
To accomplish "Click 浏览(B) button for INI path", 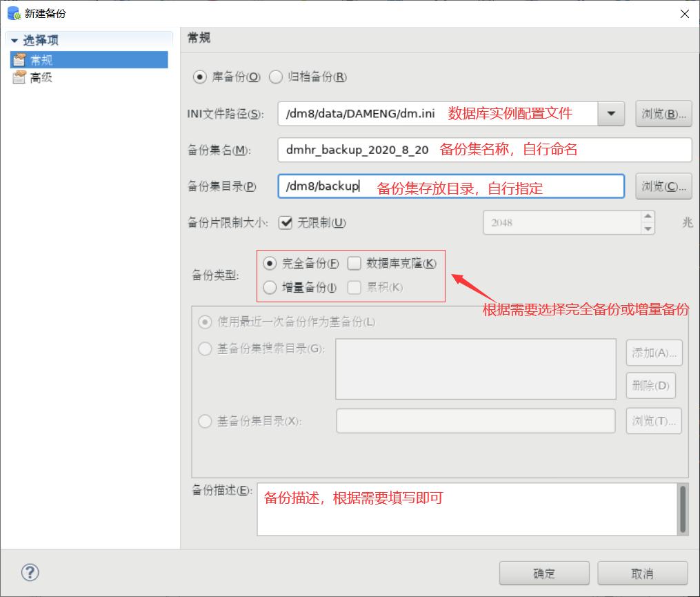I will click(663, 114).
